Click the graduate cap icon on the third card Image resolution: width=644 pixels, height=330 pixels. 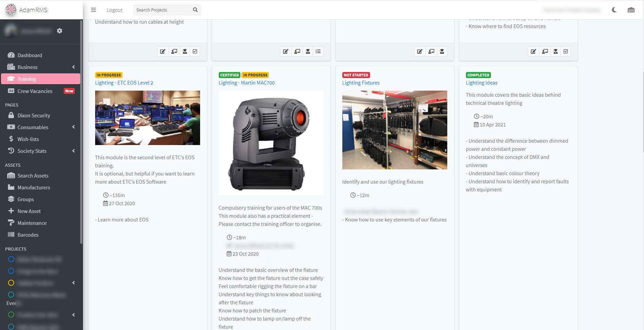pos(442,51)
